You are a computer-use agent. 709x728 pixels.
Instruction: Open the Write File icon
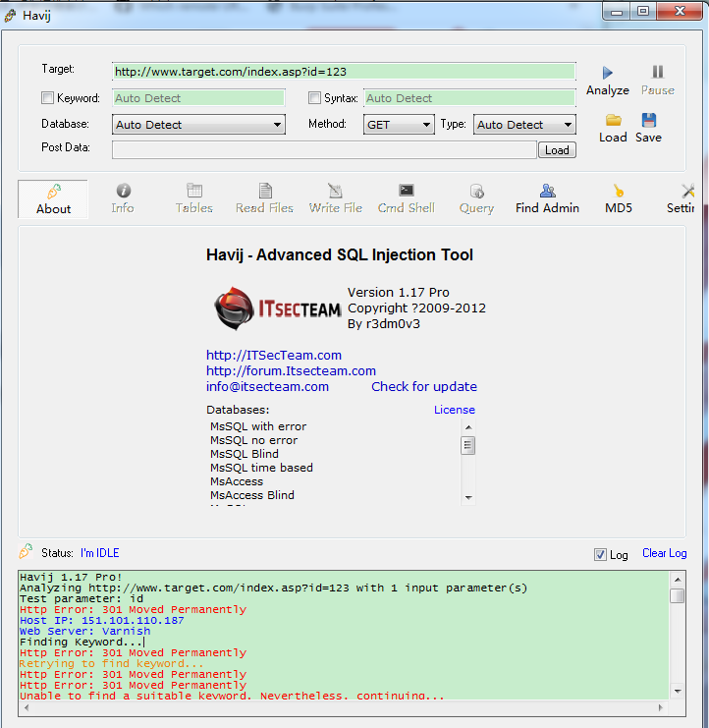pyautogui.click(x=335, y=191)
